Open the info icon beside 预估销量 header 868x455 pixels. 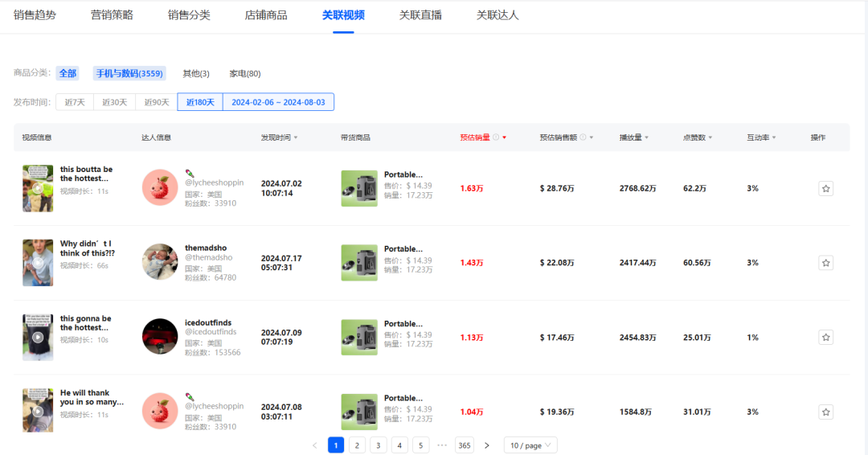tap(496, 137)
